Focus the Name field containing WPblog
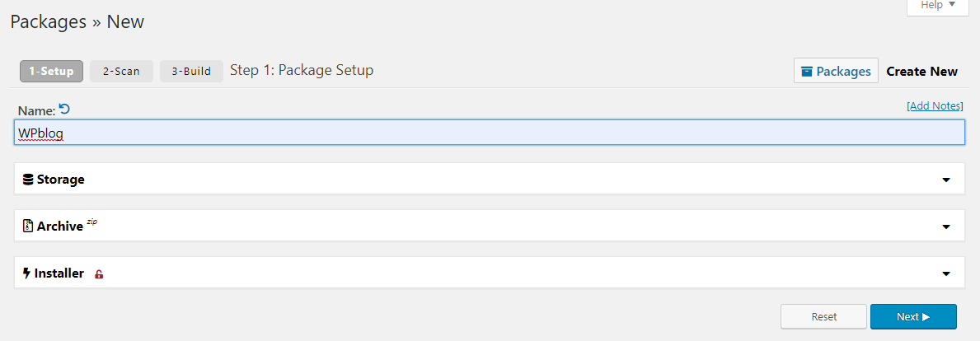980x341 pixels. [490, 133]
